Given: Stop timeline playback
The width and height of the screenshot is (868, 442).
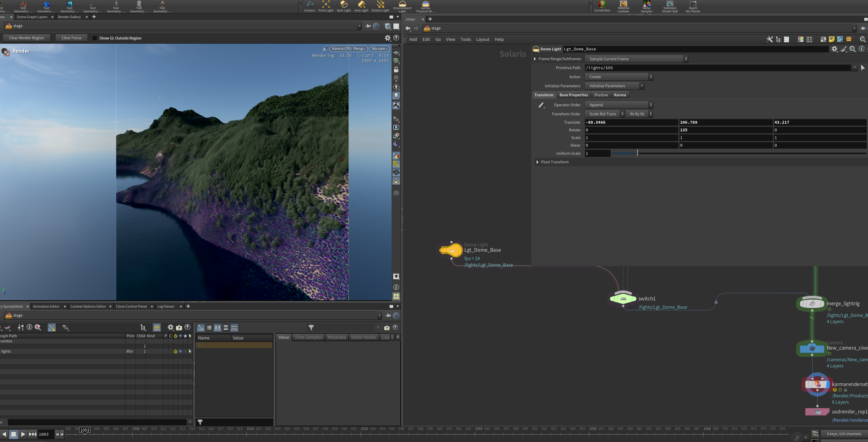Looking at the screenshot, I should (x=13, y=434).
